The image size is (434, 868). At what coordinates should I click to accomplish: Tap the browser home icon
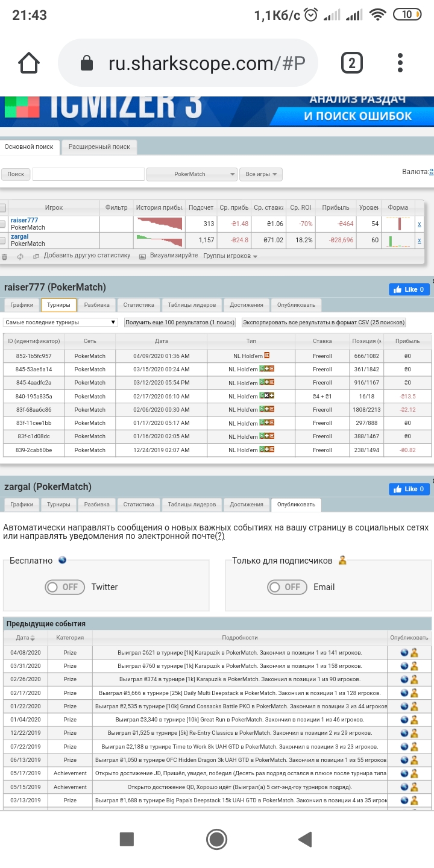(29, 63)
